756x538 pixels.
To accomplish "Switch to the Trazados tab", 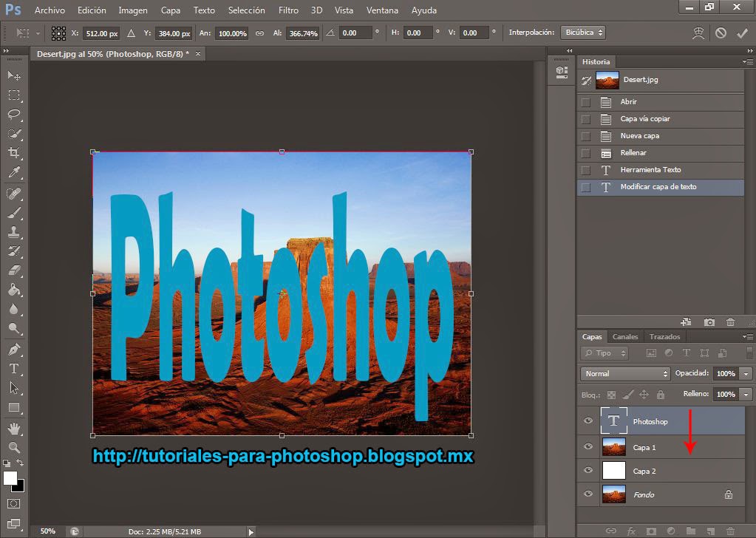I will pos(664,337).
